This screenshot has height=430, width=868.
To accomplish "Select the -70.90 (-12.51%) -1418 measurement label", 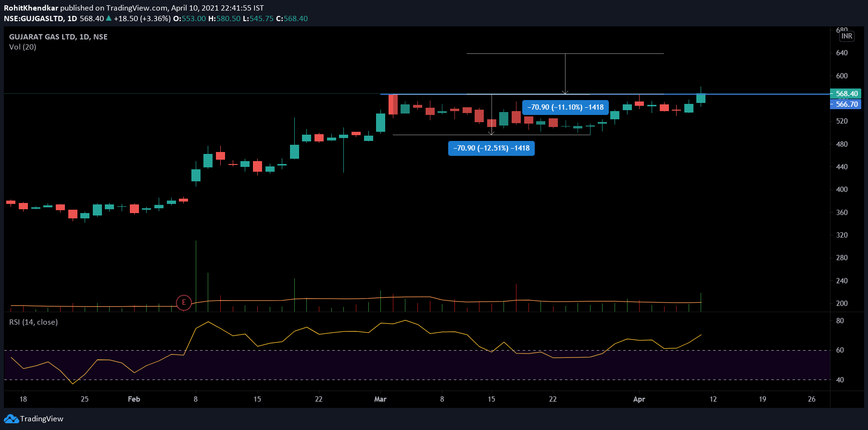I will click(x=491, y=148).
